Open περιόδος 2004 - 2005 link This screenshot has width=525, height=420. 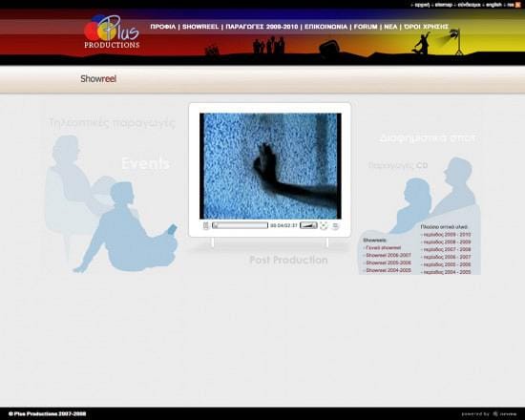pos(447,272)
